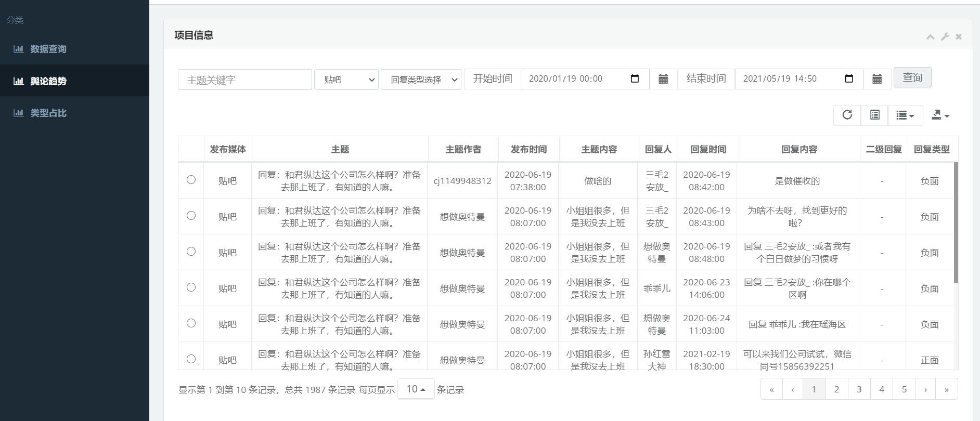This screenshot has height=421, width=980.
Task: Click topic content 做啥的
Action: tap(598, 181)
